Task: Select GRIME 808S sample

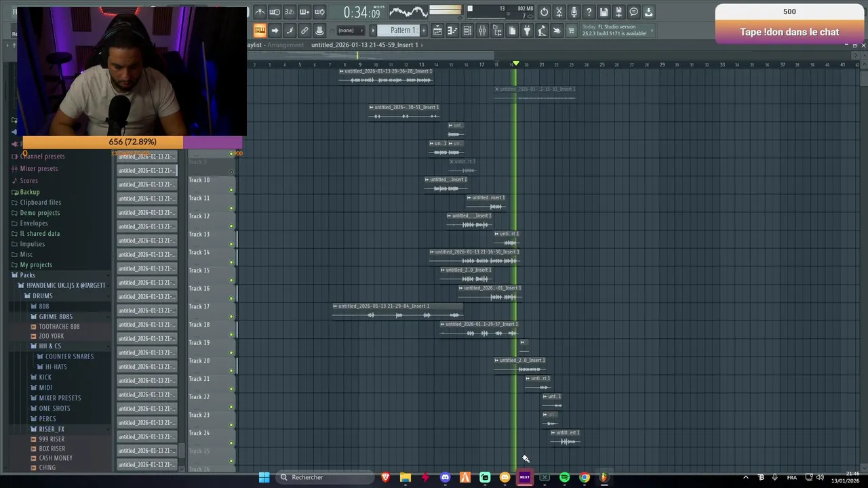Action: 55,317
